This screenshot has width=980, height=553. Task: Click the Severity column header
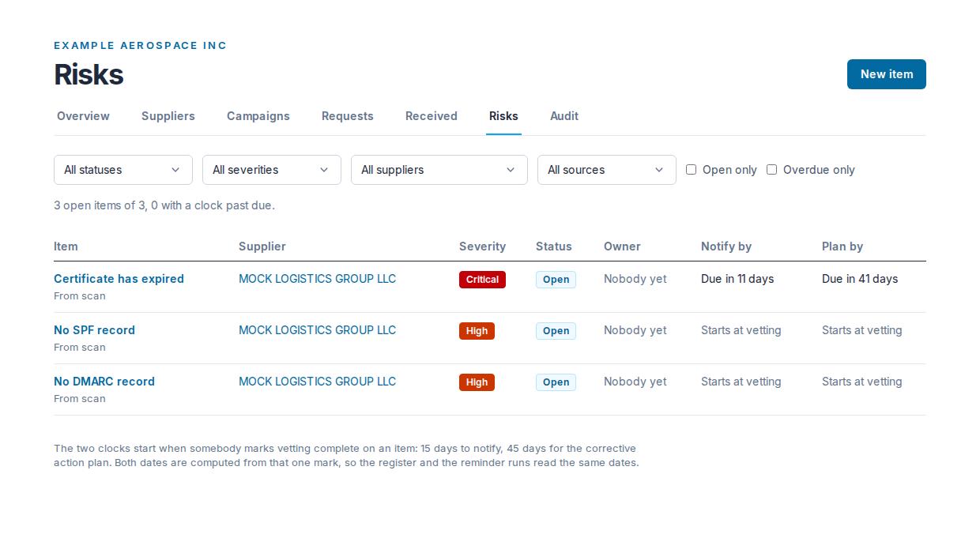[482, 246]
